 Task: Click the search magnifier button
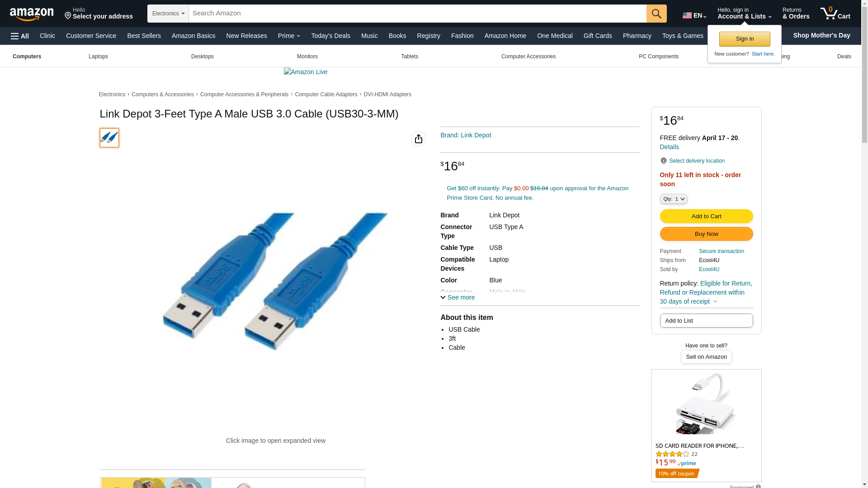point(656,14)
